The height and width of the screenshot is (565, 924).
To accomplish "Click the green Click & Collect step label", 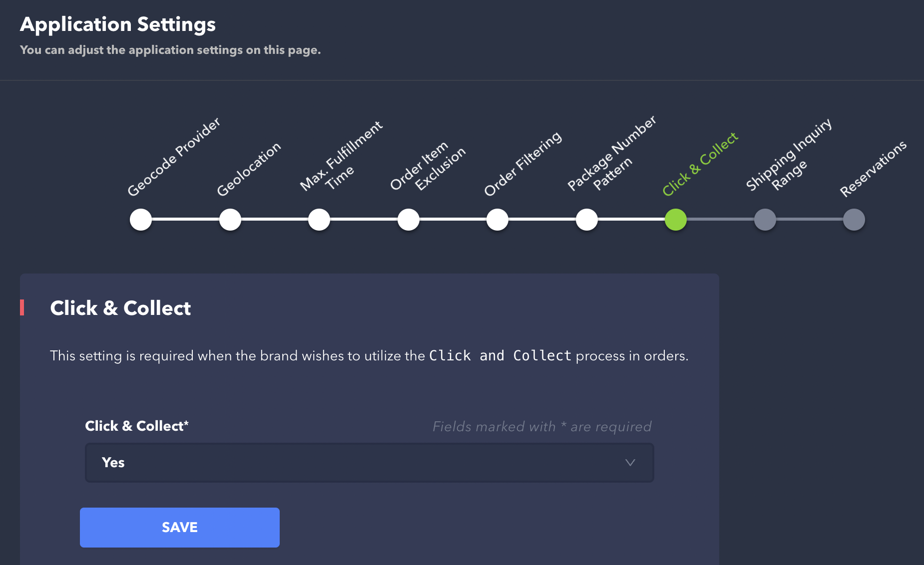I will (700, 164).
